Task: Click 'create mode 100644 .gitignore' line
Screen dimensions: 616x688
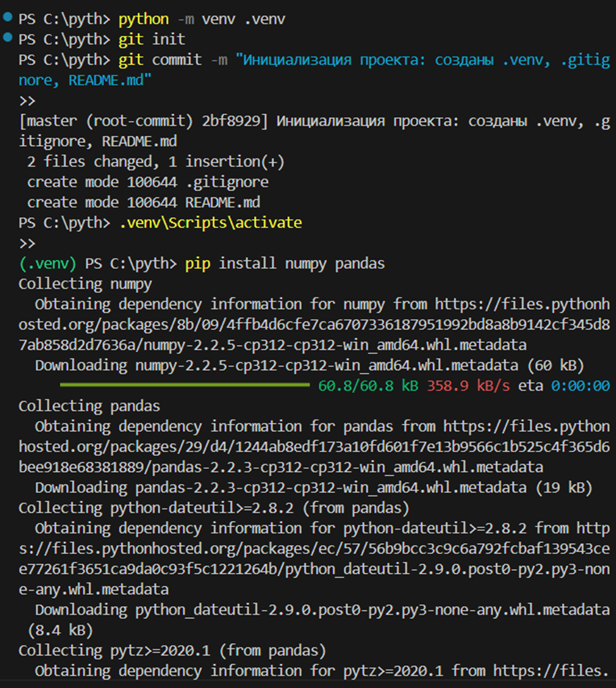Action: click(x=147, y=182)
